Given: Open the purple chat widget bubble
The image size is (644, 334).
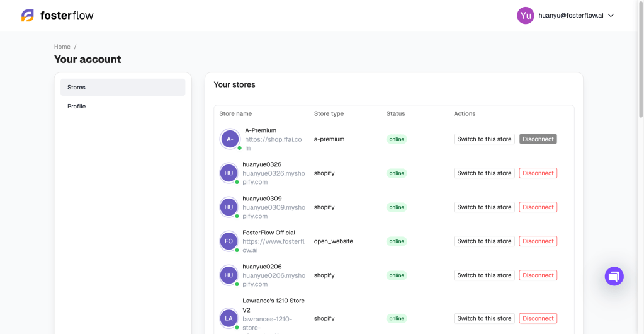Looking at the screenshot, I should click(614, 276).
